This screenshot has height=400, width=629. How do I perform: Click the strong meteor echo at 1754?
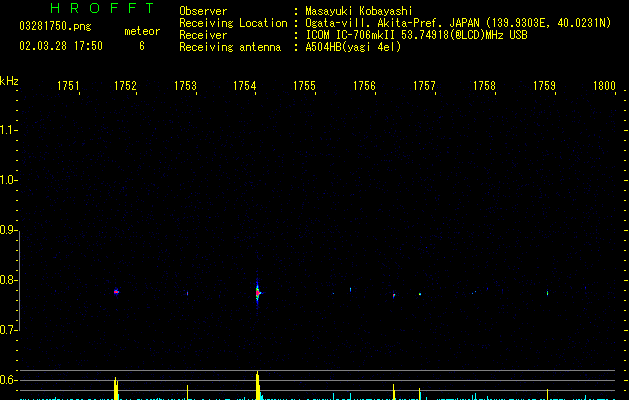(x=258, y=293)
